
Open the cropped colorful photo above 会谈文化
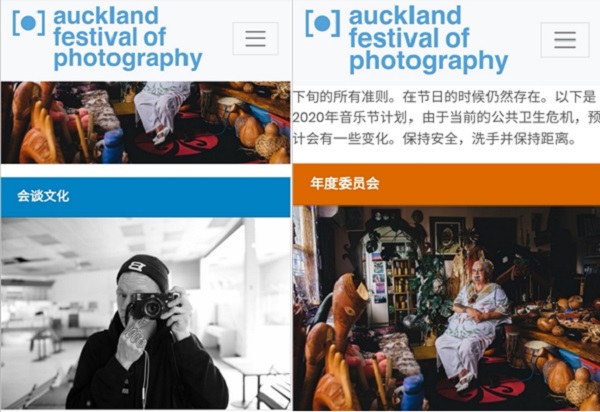pos(145,122)
